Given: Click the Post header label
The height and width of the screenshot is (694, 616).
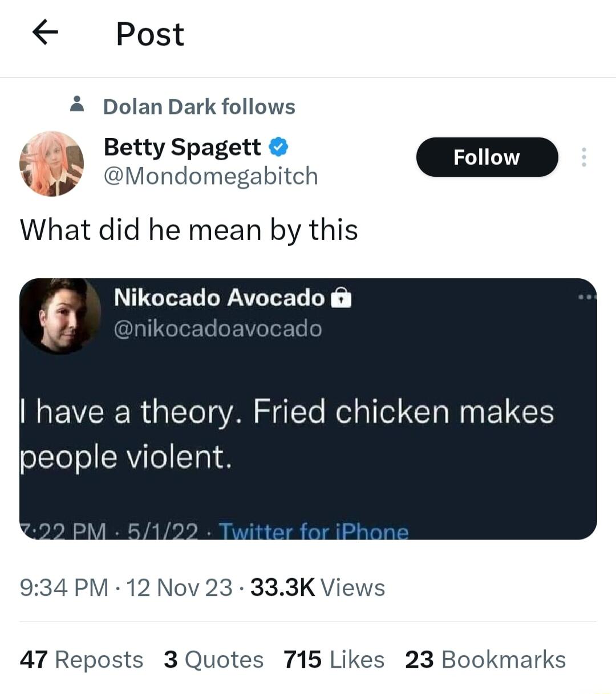Looking at the screenshot, I should point(149,34).
